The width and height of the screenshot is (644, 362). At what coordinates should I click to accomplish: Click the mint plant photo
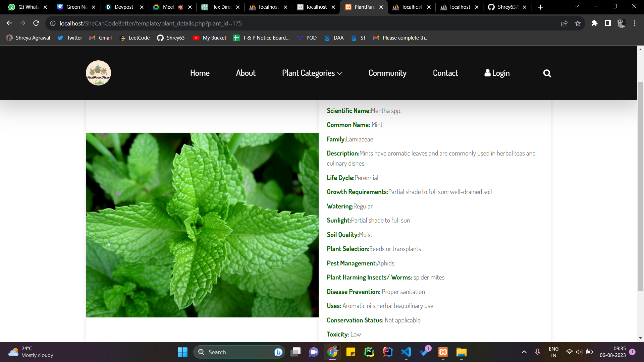[202, 225]
